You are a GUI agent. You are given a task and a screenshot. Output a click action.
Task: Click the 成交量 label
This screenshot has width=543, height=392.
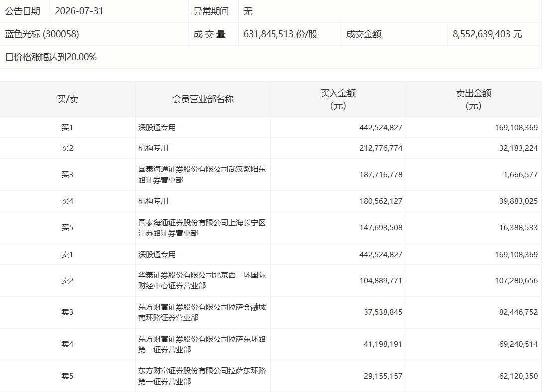pos(210,34)
